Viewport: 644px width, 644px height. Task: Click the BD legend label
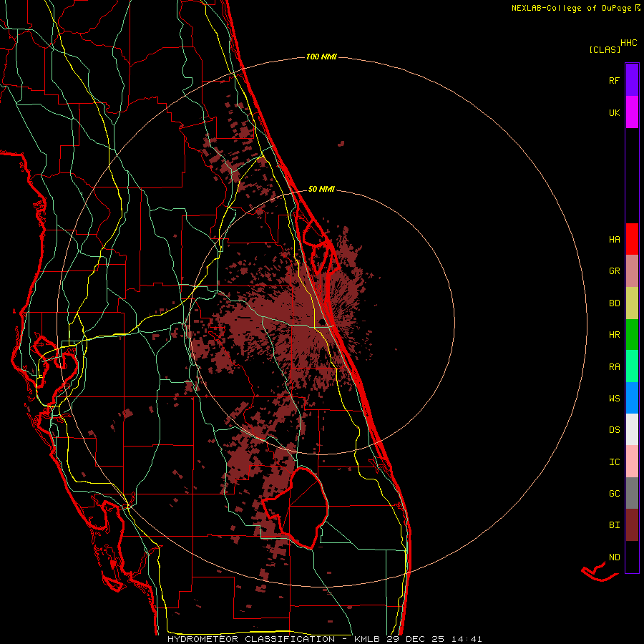[614, 303]
